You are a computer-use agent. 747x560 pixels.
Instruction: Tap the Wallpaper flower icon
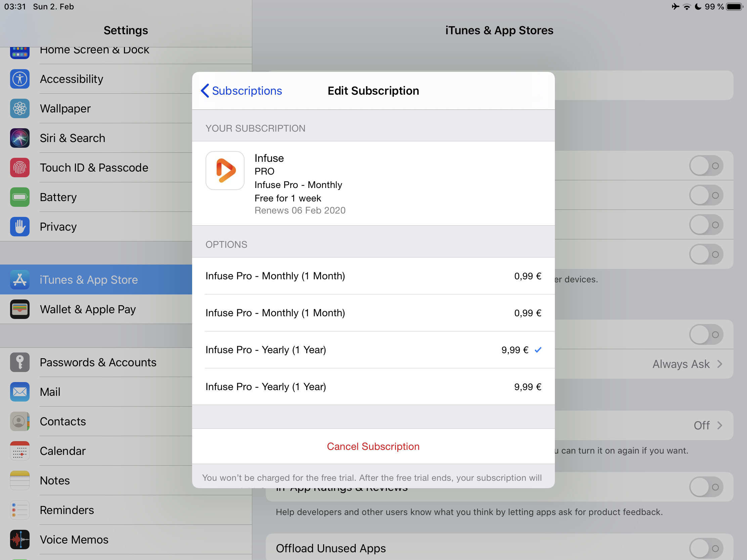coord(19,108)
